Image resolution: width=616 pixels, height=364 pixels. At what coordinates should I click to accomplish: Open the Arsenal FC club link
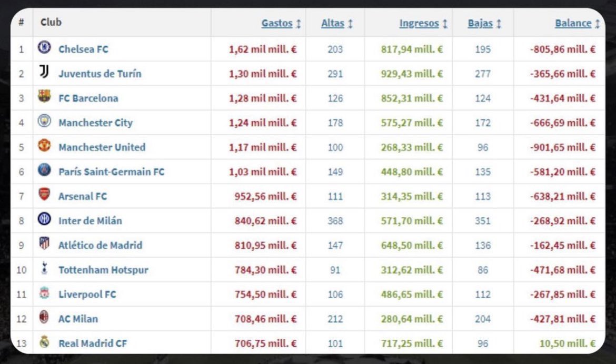[83, 196]
